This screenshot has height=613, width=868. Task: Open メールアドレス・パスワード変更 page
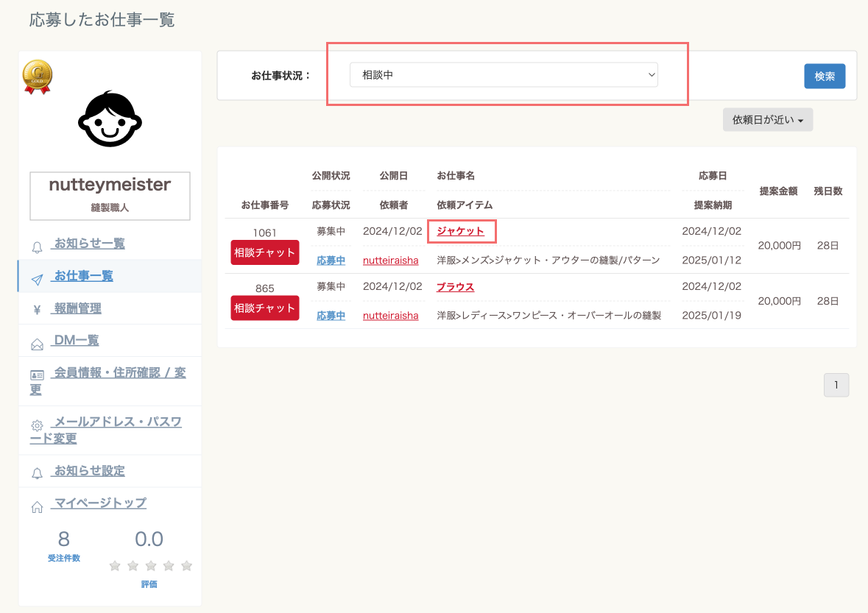click(106, 430)
